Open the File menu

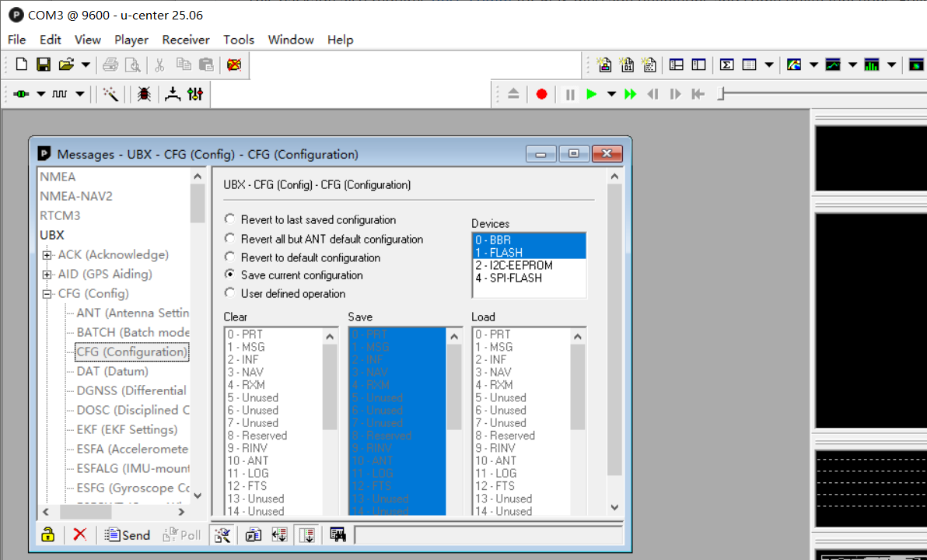point(16,40)
